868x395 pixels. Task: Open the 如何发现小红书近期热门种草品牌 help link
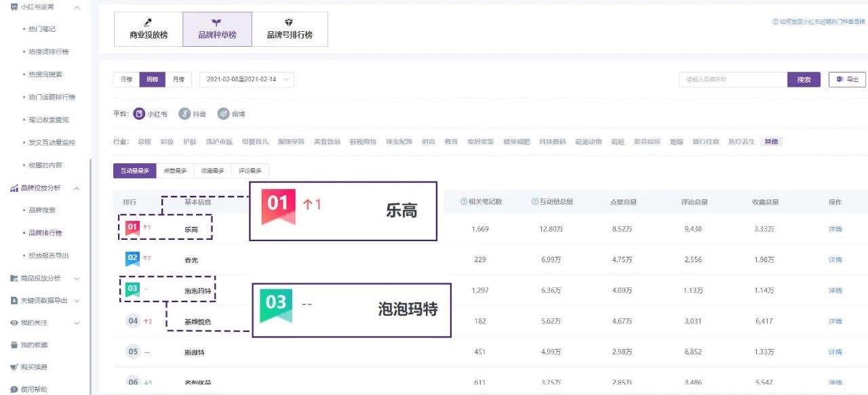tap(818, 22)
